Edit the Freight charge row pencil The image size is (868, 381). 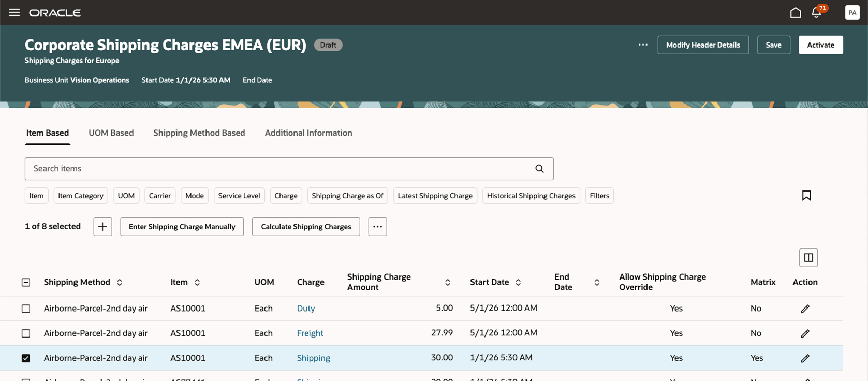click(x=805, y=333)
